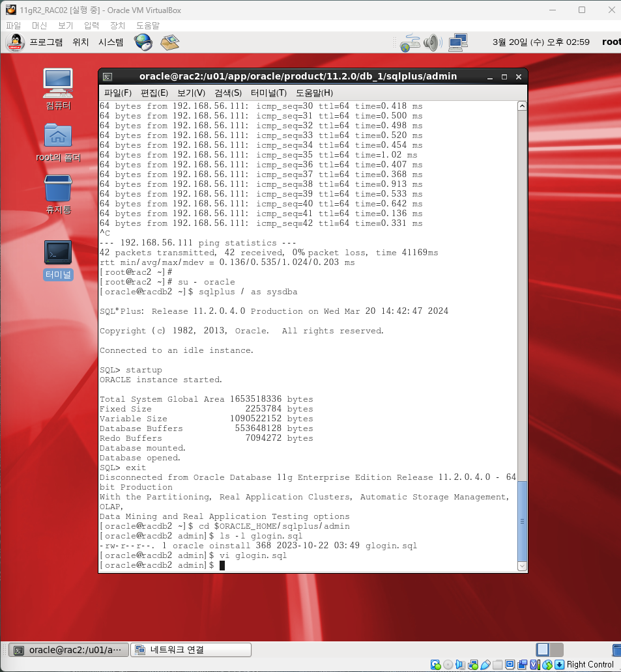Click the network computers icon in top panel
The height and width of the screenshot is (672, 621).
point(458,42)
